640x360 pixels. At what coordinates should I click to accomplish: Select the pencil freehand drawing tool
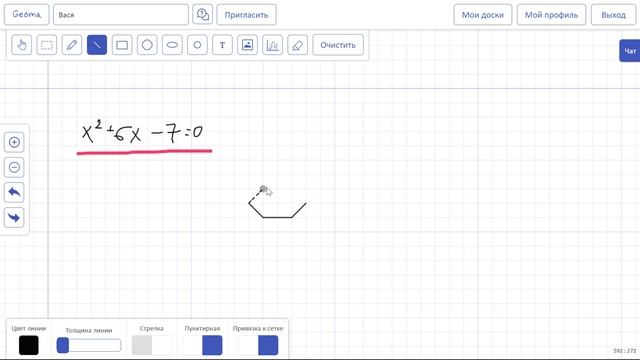tap(72, 45)
